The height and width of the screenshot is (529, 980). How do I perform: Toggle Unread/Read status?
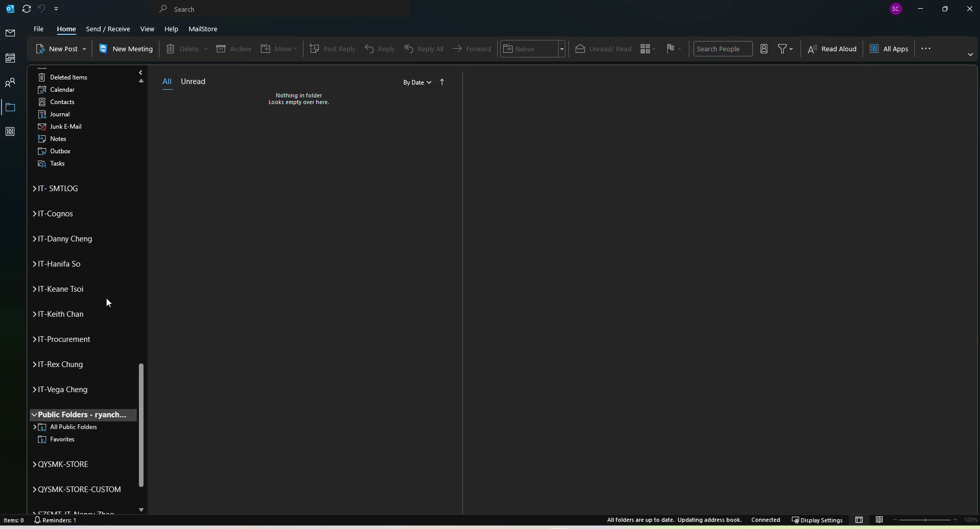603,49
